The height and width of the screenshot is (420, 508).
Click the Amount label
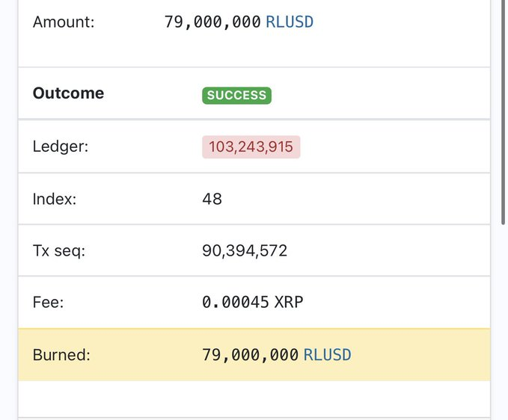tap(64, 22)
